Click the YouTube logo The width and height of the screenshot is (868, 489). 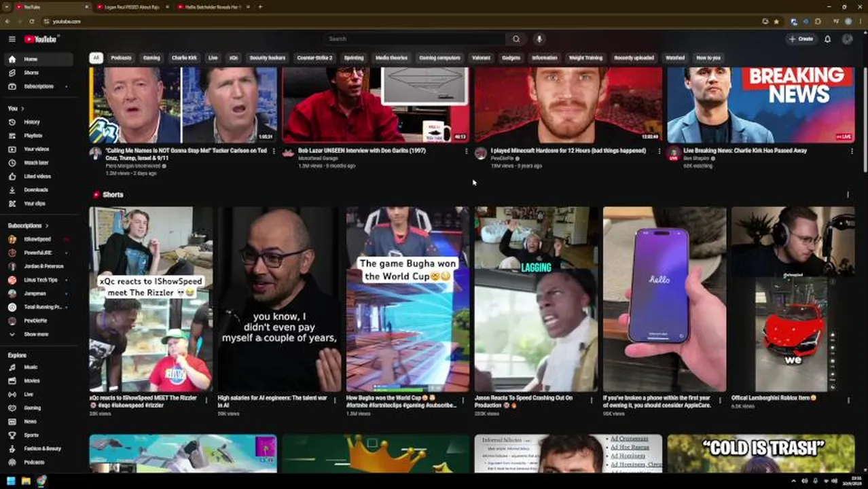tap(41, 39)
